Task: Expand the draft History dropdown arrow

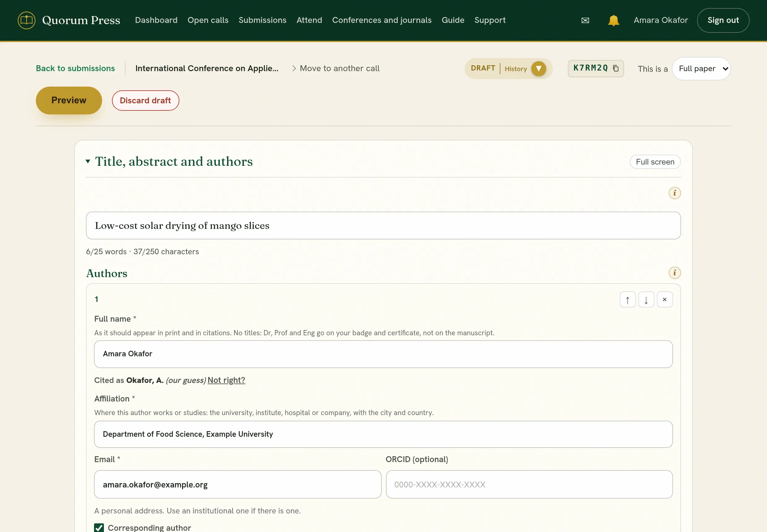Action: click(x=538, y=69)
